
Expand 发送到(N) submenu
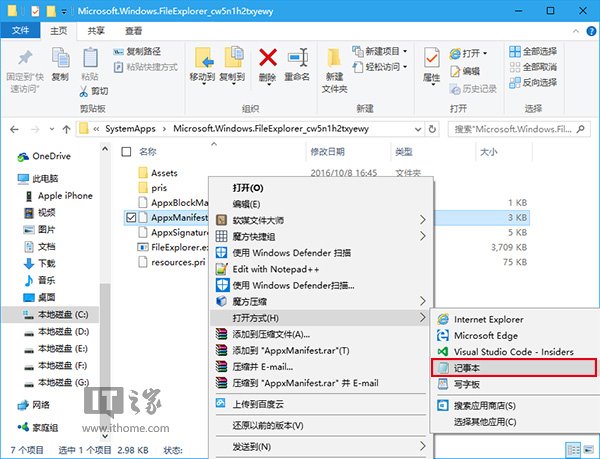422,446
